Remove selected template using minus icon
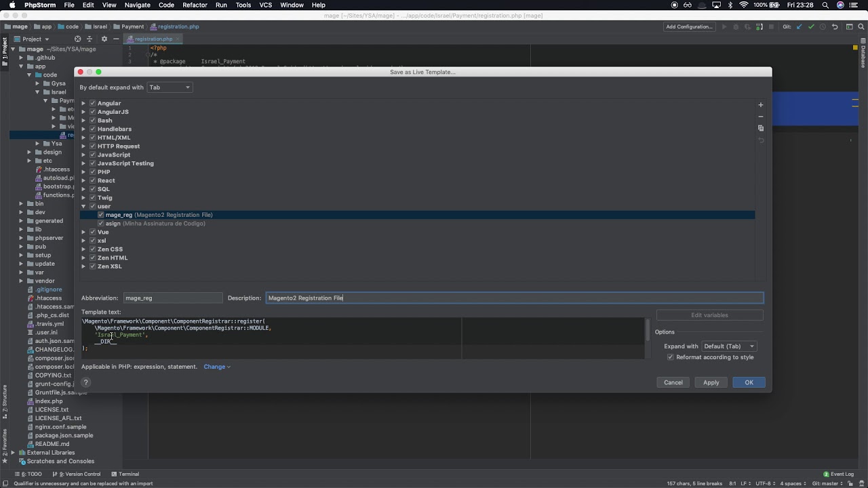 tap(761, 117)
